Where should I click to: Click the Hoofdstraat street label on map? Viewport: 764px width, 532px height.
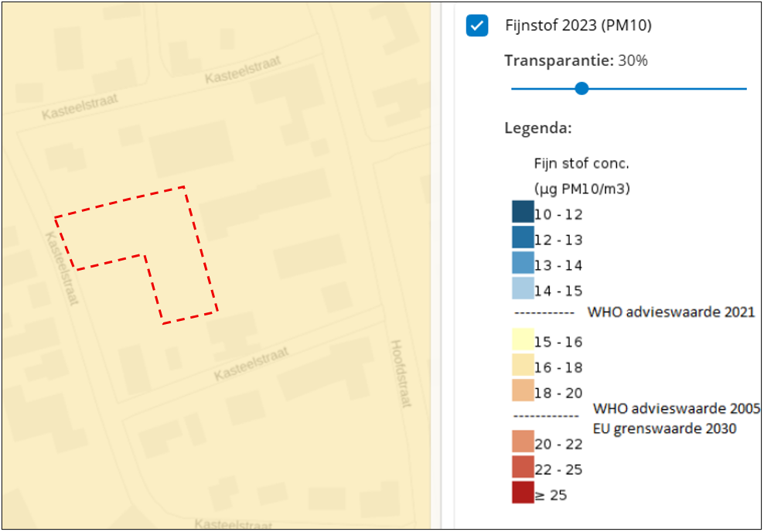(401, 373)
